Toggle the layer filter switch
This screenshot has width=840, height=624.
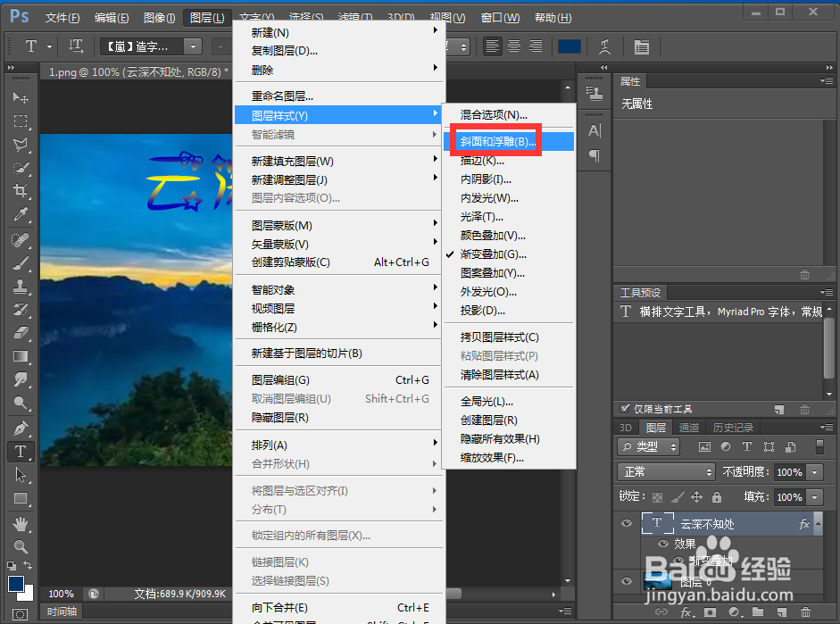click(x=819, y=446)
